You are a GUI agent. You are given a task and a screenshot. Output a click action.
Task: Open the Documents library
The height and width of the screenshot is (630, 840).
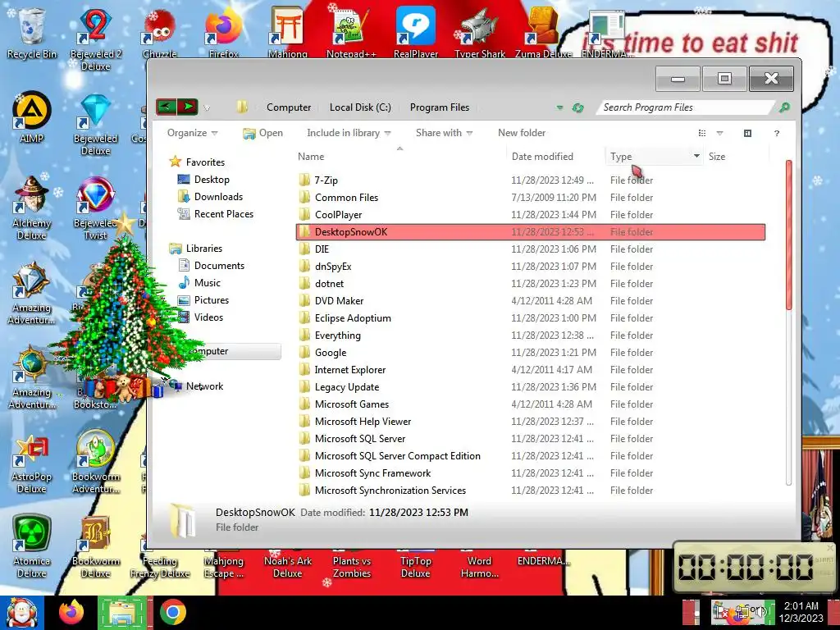(x=211, y=266)
